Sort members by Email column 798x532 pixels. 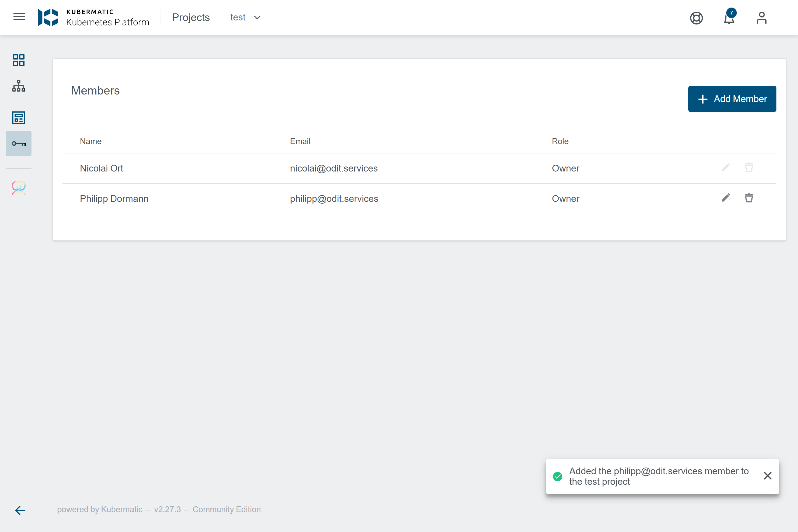coord(300,141)
